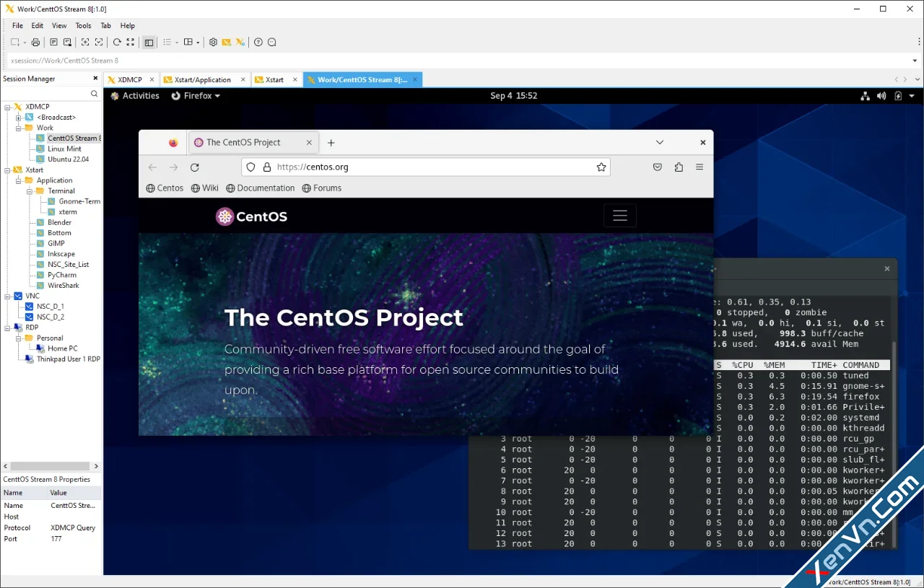
Task: Click the full screen icon in the toolbar
Action: (131, 43)
